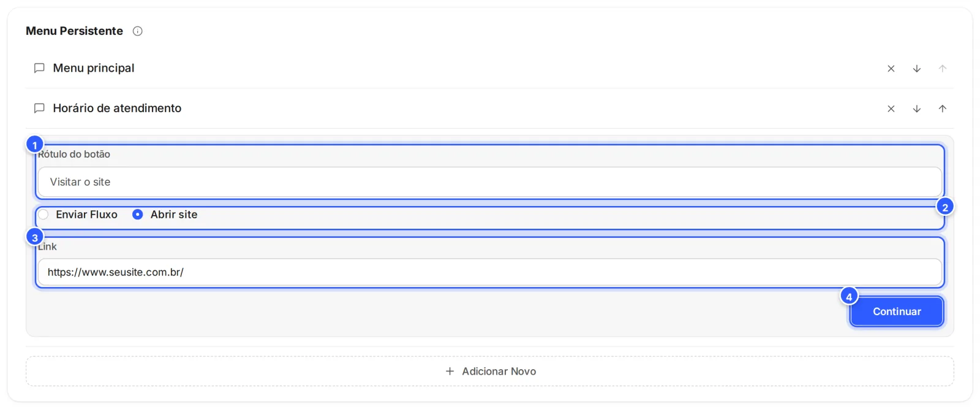This screenshot has height=409, width=980.
Task: Click the Link URL input field
Action: point(489,272)
